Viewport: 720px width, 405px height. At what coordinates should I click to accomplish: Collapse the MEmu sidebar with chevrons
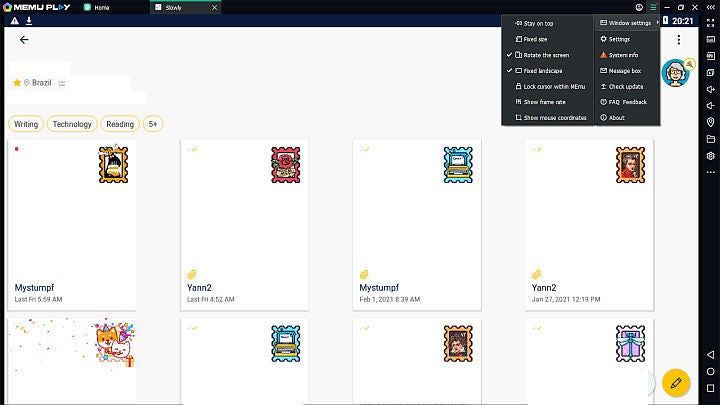710,7
